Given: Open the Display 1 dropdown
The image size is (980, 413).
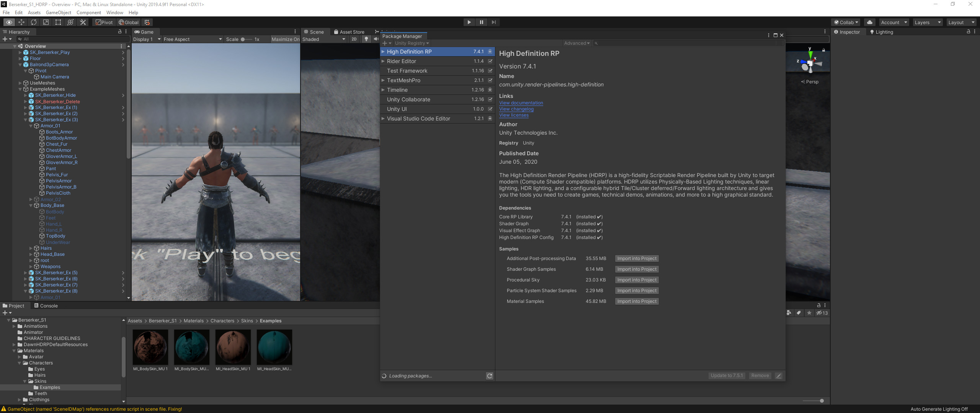Looking at the screenshot, I should [x=147, y=39].
